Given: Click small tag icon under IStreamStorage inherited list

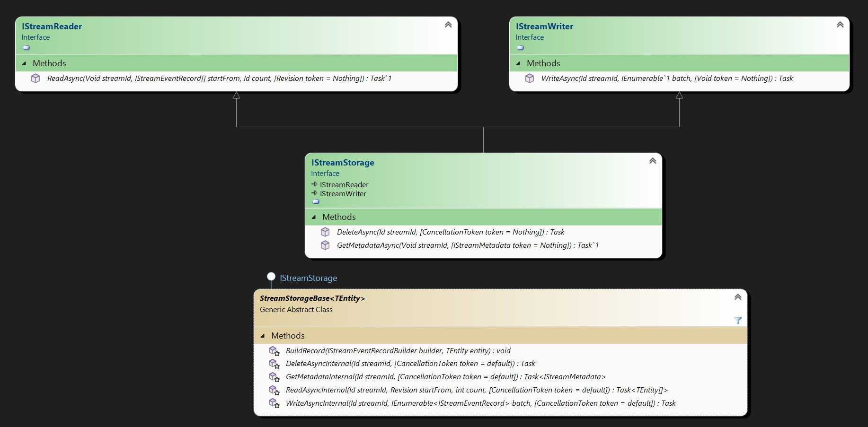Looking at the screenshot, I should tap(316, 202).
